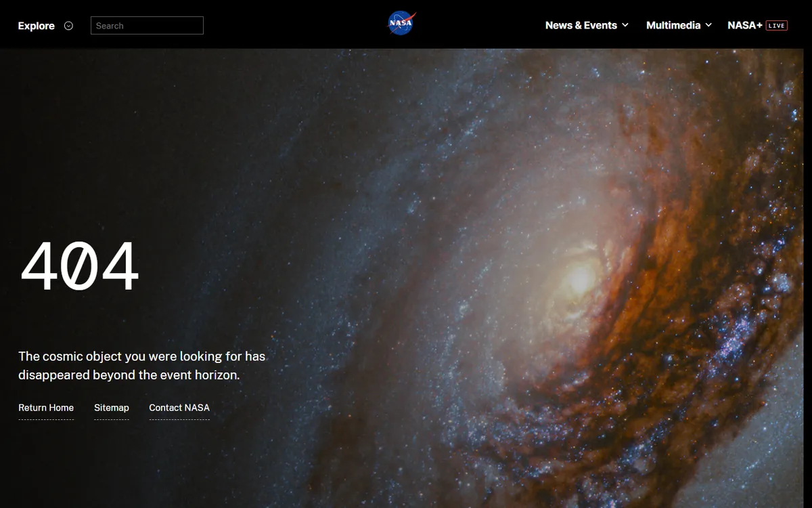The height and width of the screenshot is (508, 812).
Task: Click the LIVE badge next to NASA+
Action: (777, 26)
